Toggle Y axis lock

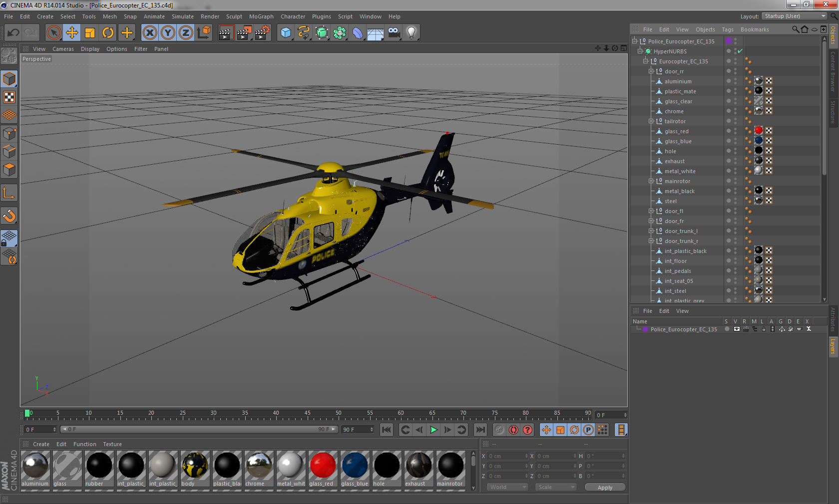pos(168,33)
